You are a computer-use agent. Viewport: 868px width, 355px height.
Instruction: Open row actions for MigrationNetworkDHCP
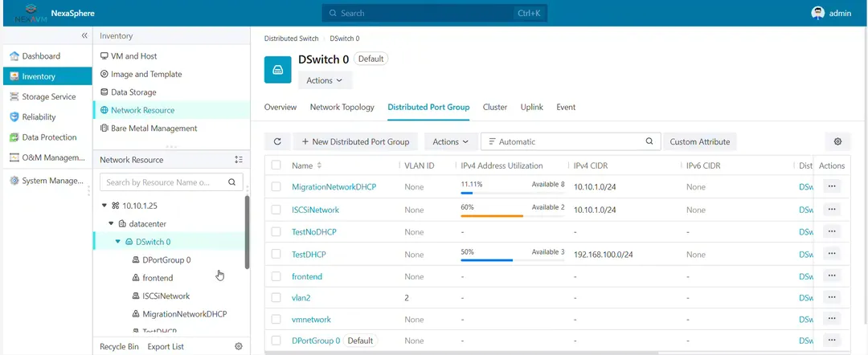point(832,187)
